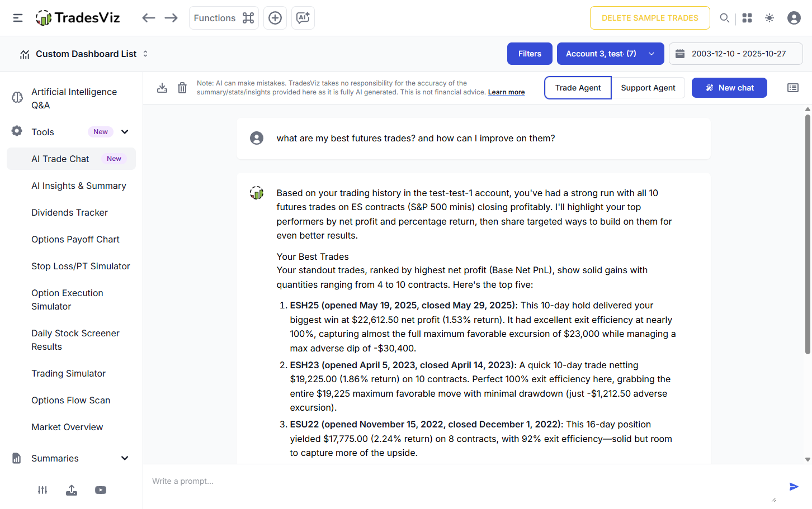Click the calendar icon in date range
The image size is (812, 509).
pos(680,54)
